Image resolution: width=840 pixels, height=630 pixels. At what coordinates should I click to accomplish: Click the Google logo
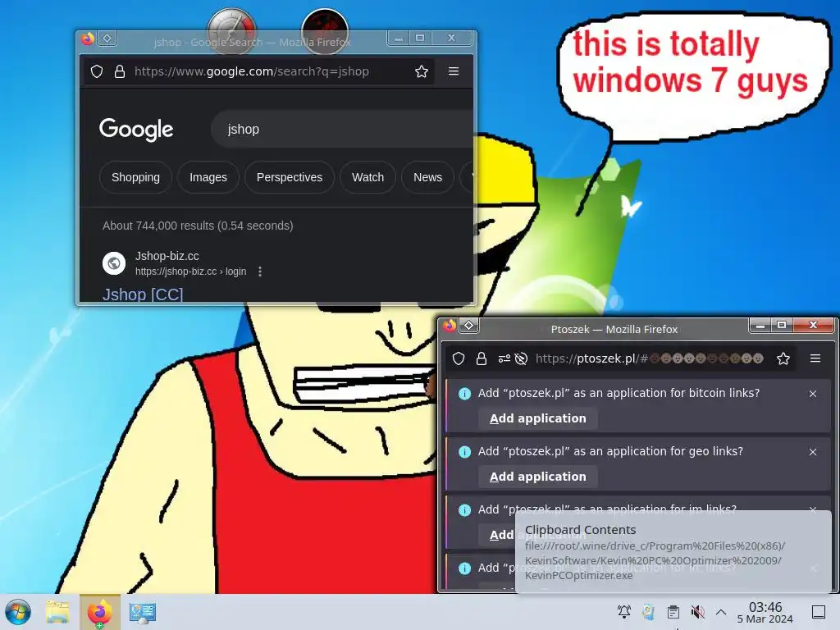click(136, 129)
